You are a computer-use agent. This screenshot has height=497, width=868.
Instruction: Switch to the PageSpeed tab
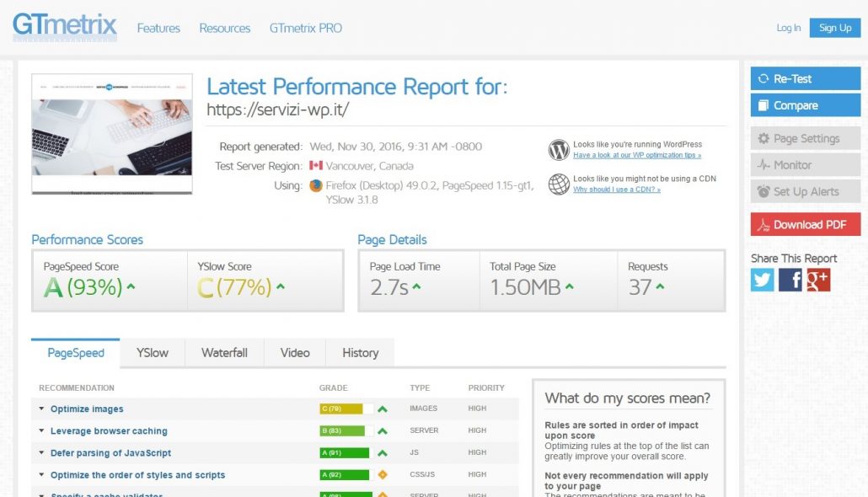[x=76, y=353]
